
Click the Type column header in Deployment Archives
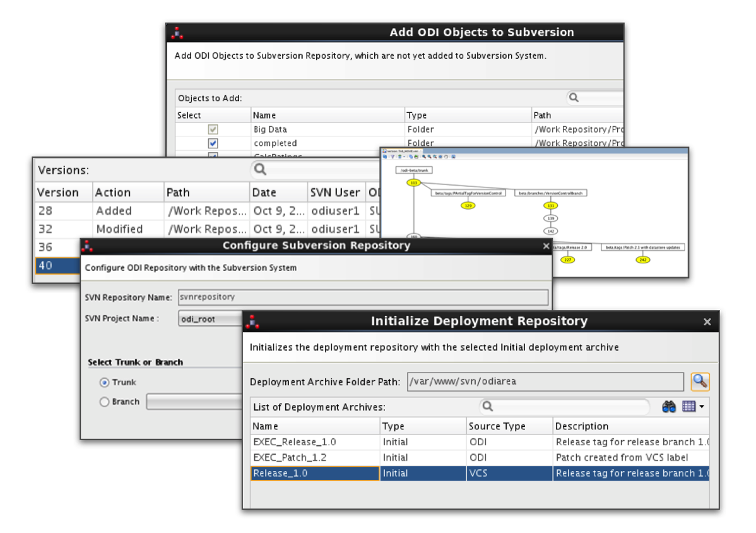point(423,426)
